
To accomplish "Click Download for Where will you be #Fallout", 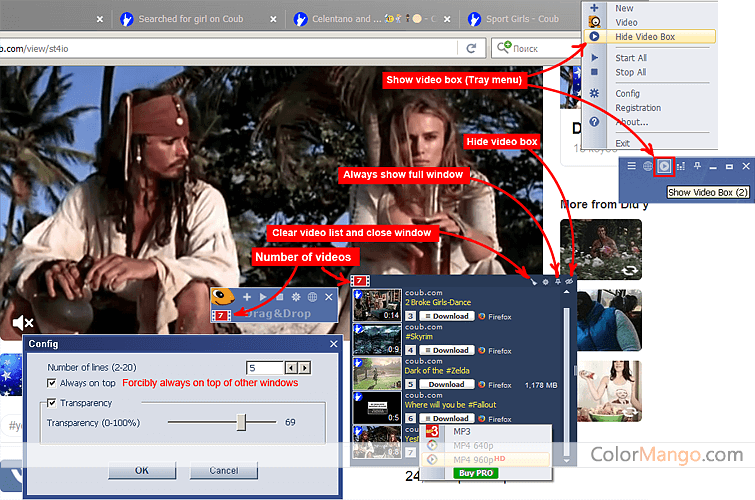I will pos(446,419).
